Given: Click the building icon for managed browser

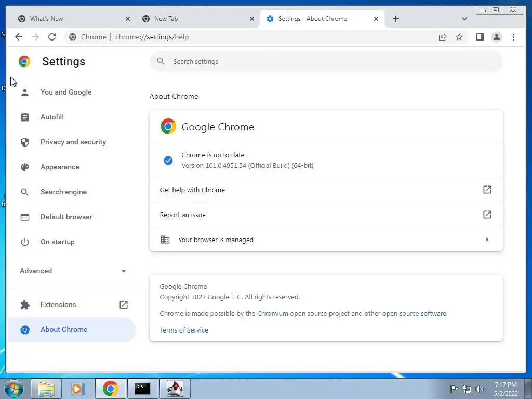Looking at the screenshot, I should [165, 240].
